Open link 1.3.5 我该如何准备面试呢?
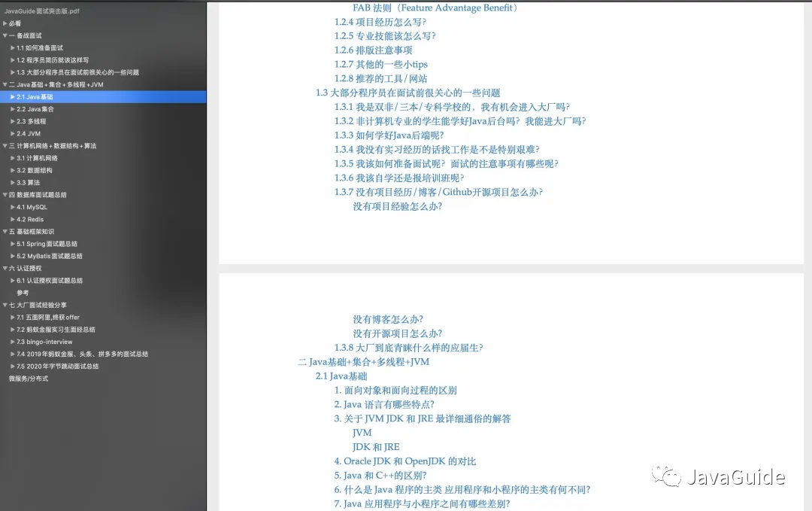 pos(446,164)
